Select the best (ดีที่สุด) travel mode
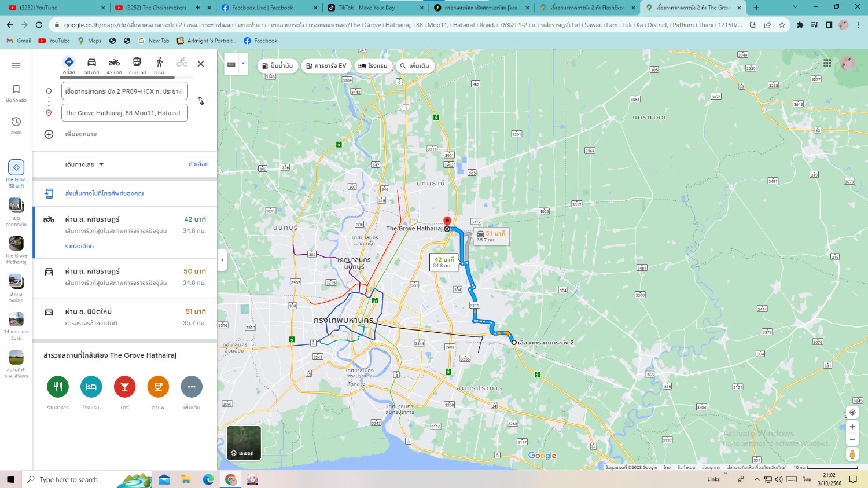The height and width of the screenshot is (488, 868). click(x=69, y=65)
